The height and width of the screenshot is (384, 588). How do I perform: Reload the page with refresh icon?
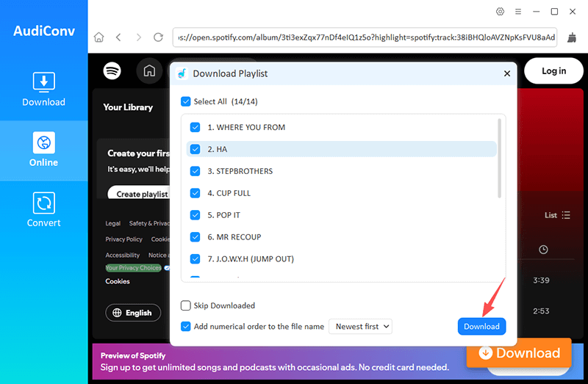pyautogui.click(x=158, y=37)
